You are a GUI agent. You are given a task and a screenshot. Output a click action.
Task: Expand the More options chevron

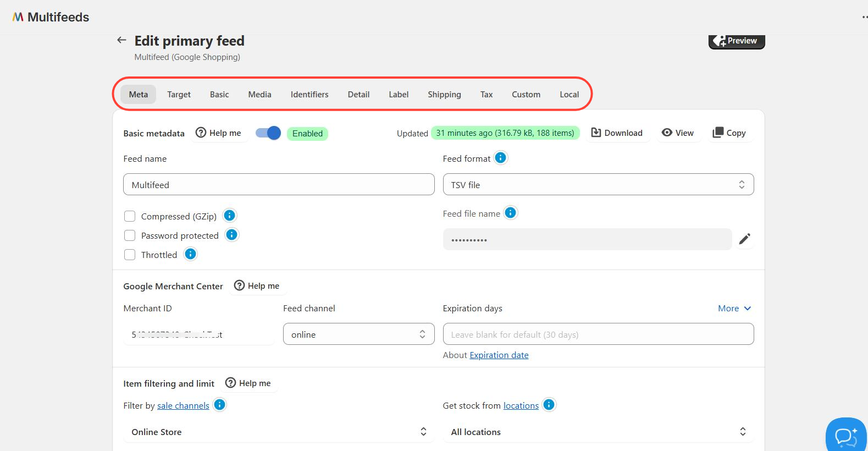[x=735, y=309]
